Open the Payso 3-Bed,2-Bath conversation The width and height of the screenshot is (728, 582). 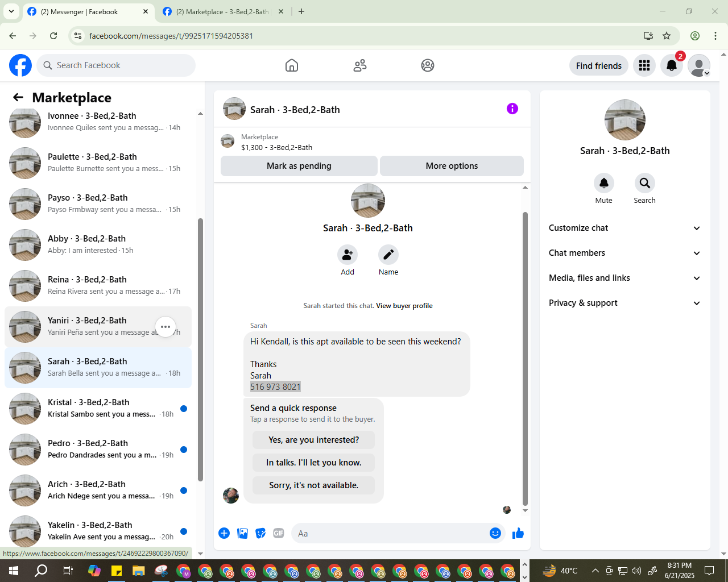98,203
